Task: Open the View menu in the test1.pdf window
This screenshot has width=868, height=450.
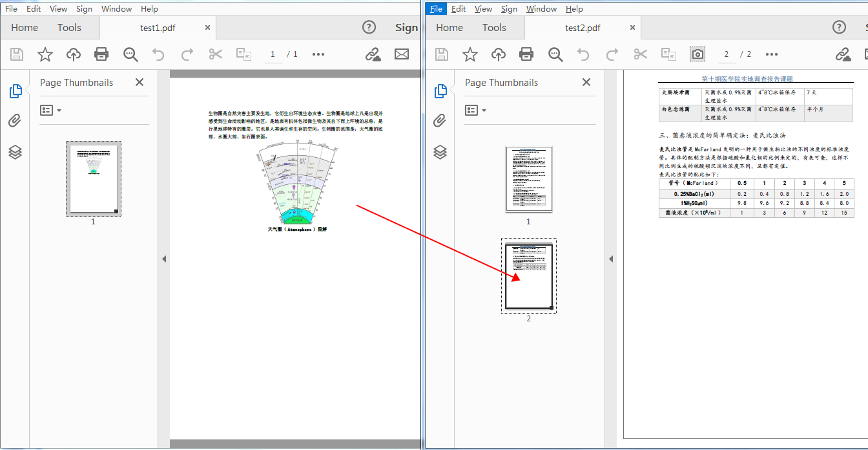Action: [x=58, y=9]
